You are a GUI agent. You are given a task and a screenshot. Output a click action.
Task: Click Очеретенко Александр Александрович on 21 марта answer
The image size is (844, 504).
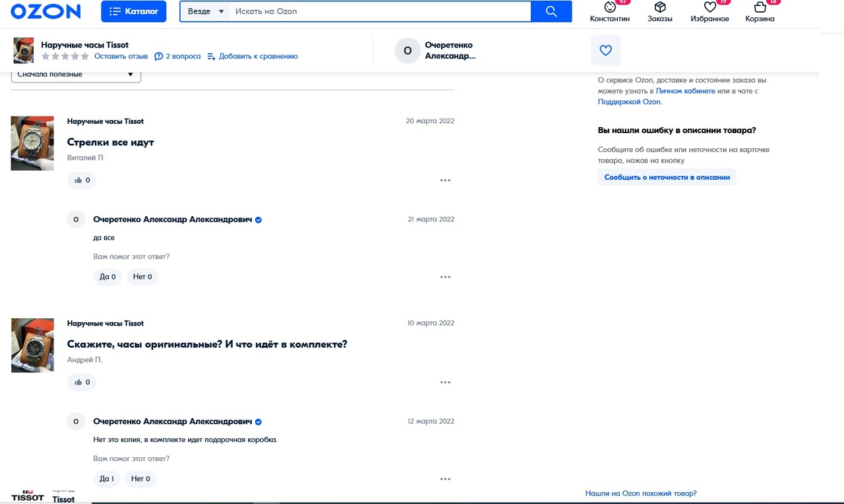[173, 219]
